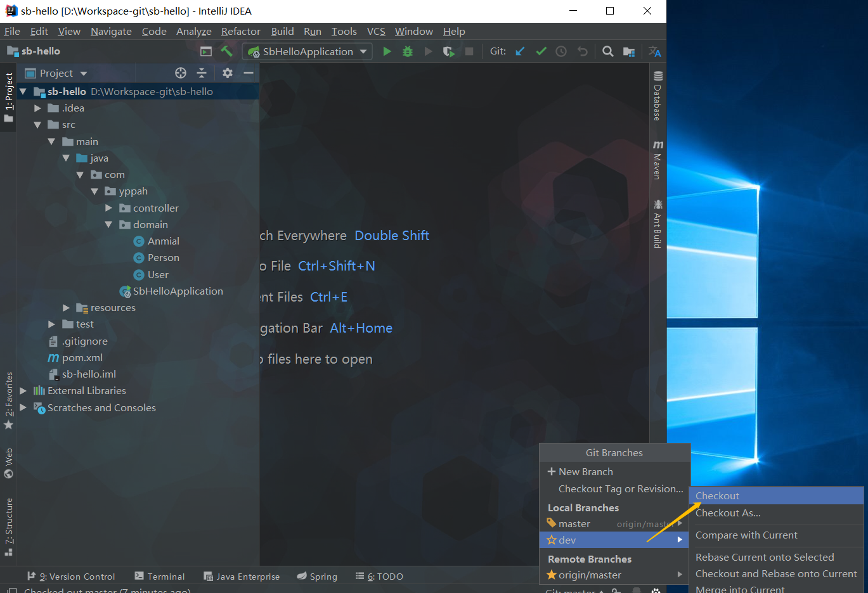Click the green Run button in toolbar

pos(387,51)
